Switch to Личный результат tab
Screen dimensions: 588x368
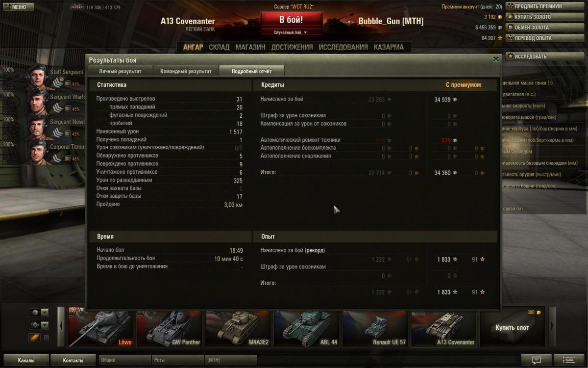point(120,71)
